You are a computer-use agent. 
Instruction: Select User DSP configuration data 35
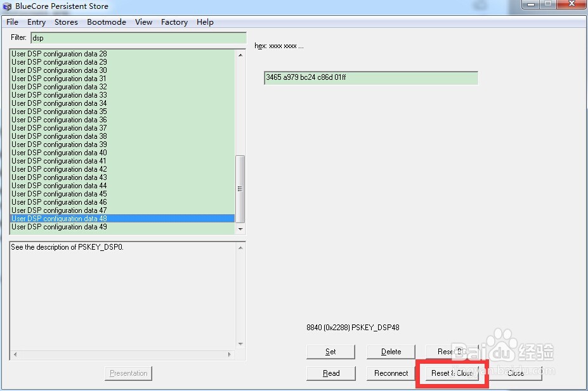pyautogui.click(x=122, y=112)
